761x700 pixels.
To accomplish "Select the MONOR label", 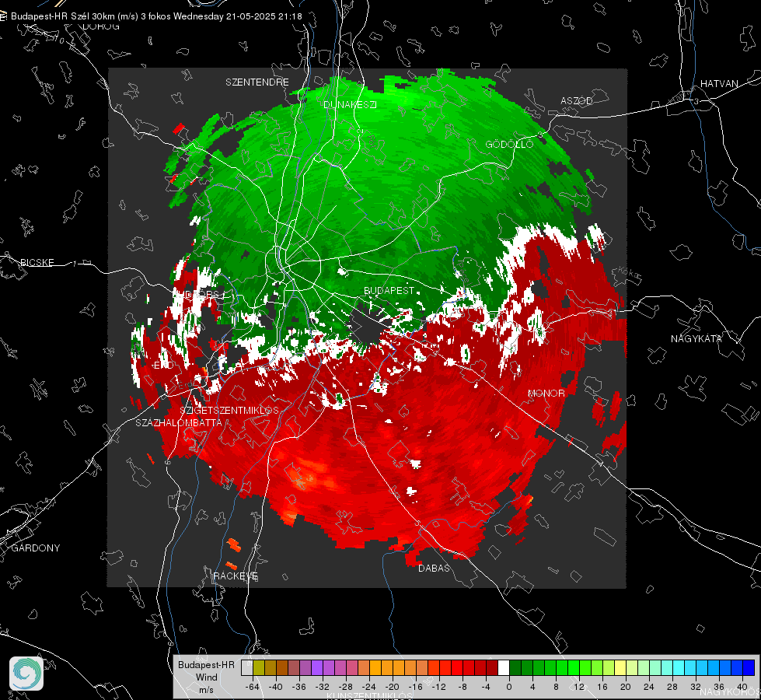I will [546, 393].
